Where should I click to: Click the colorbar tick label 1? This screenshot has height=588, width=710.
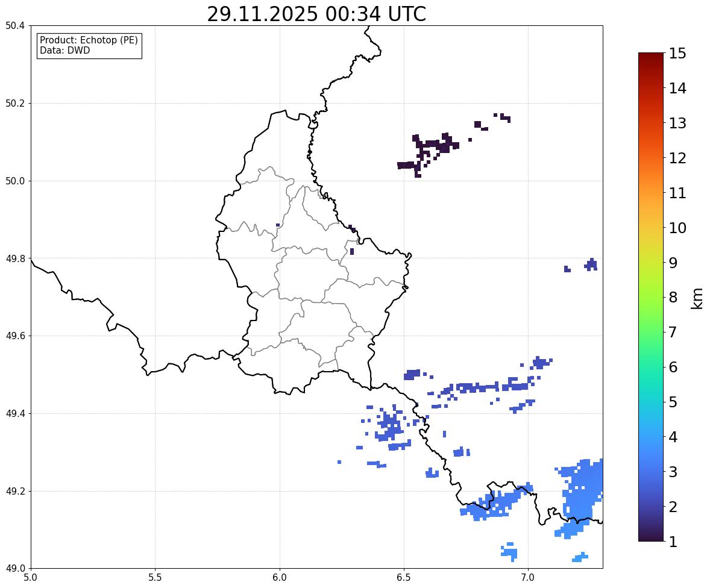click(673, 542)
